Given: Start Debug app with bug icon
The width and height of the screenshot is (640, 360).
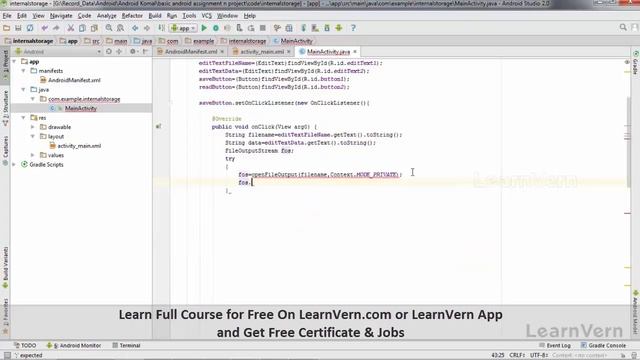Looking at the screenshot, I should [x=216, y=28].
